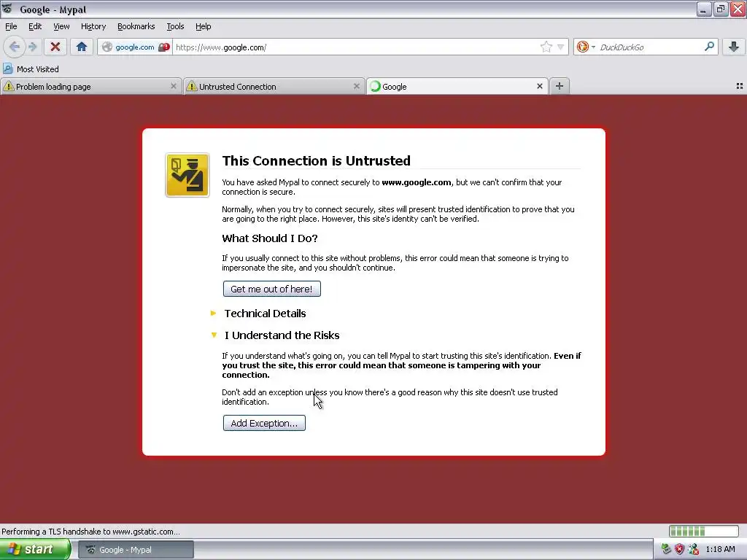Click the Google - Mypal taskbar button
Screen dimensions: 747x560
coord(136,550)
